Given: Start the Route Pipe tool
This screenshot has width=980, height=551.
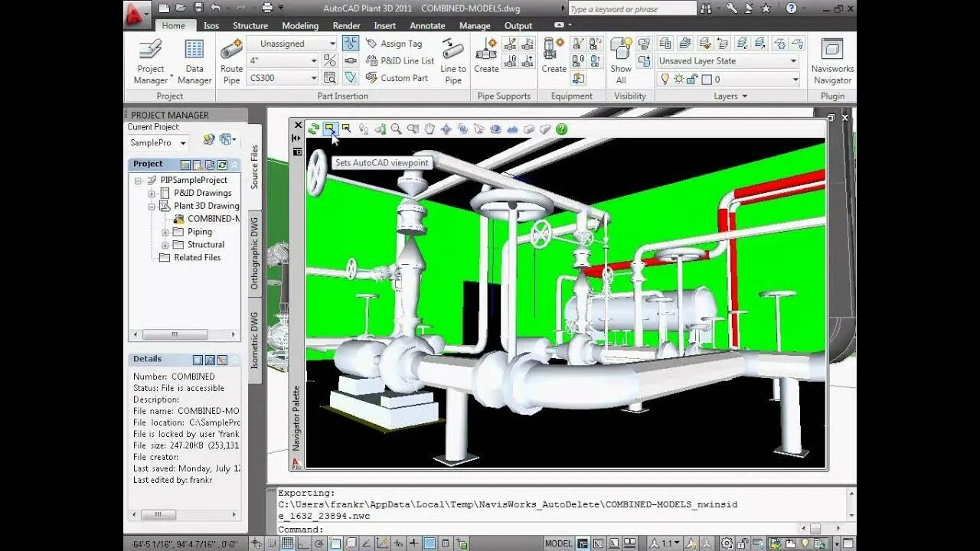Looking at the screenshot, I should [x=231, y=61].
